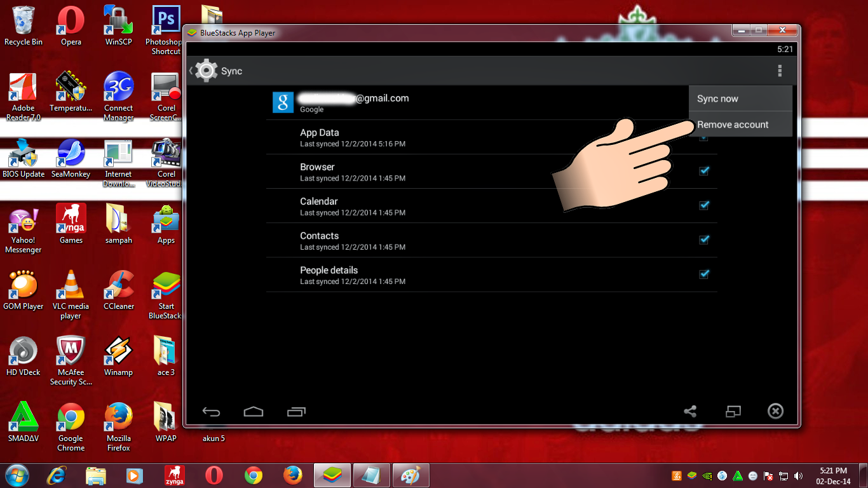
Task: Select the Calendar sync row label
Action: [x=319, y=201]
